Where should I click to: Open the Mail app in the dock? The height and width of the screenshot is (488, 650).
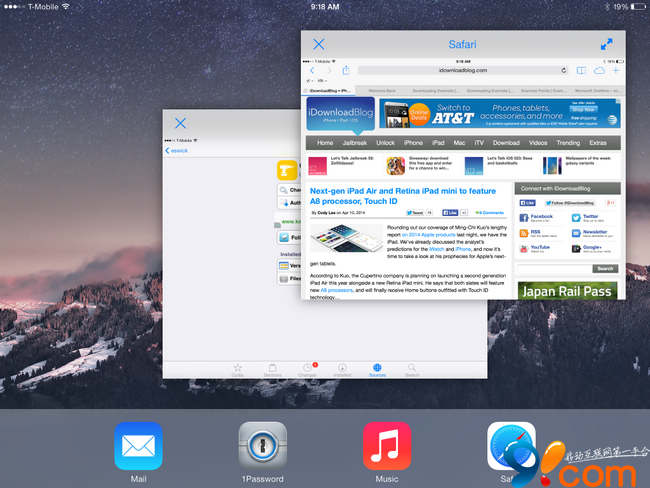138,446
